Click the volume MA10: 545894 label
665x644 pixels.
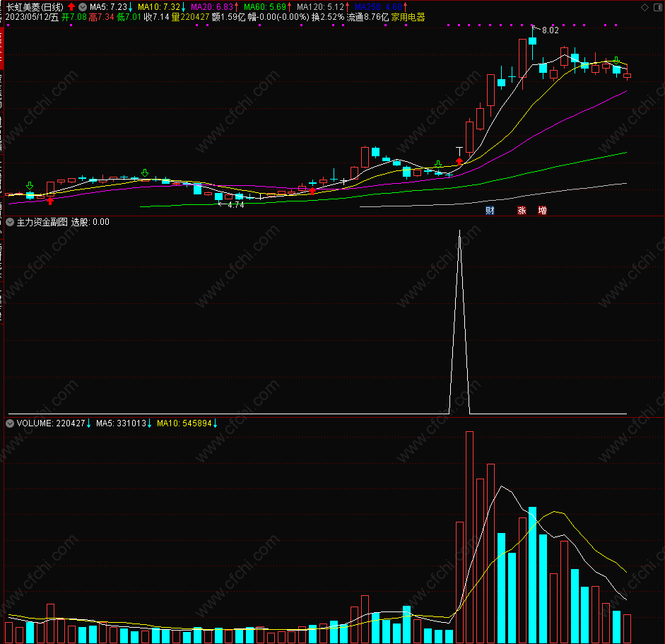pos(184,423)
